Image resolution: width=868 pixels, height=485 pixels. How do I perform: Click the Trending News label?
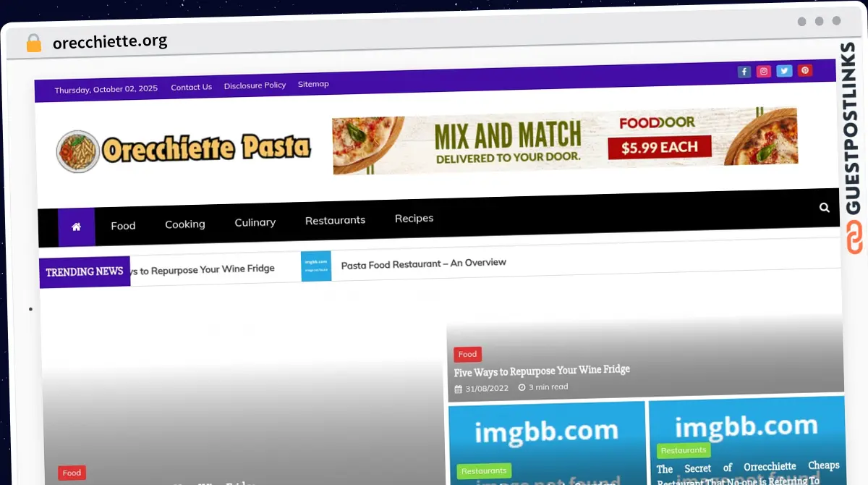tap(85, 272)
